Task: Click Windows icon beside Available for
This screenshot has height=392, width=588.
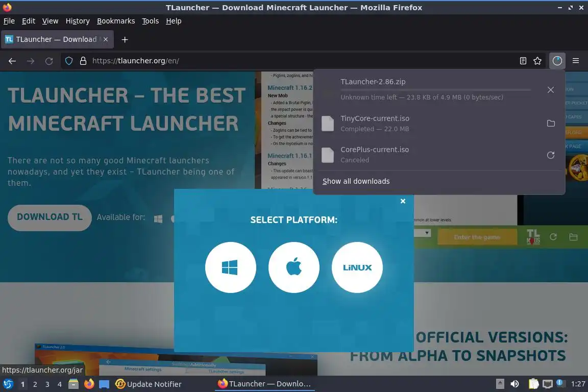Action: point(158,218)
